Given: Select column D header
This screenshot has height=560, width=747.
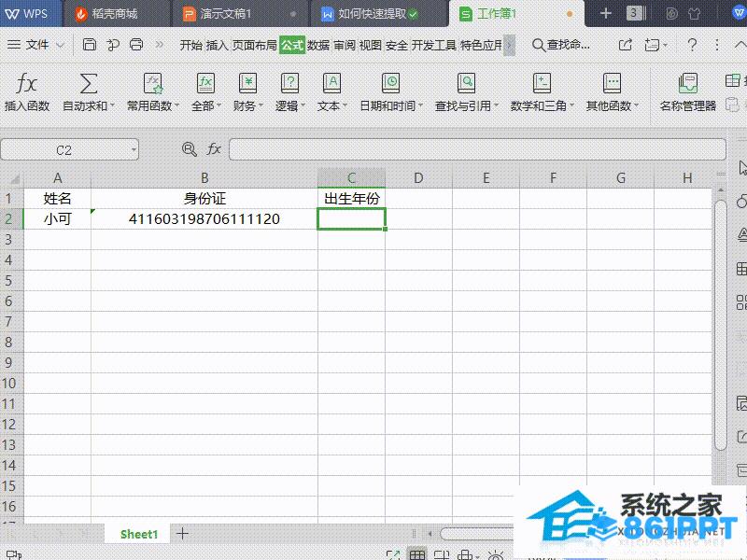Looking at the screenshot, I should 418,178.
